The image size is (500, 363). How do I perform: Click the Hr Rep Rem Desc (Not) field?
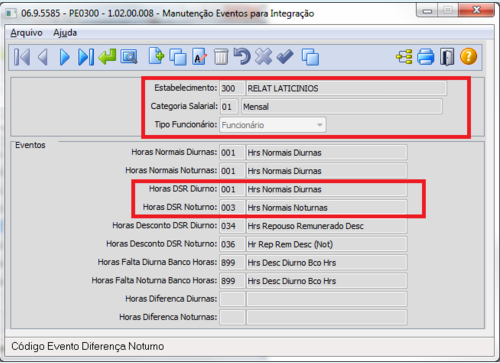327,244
